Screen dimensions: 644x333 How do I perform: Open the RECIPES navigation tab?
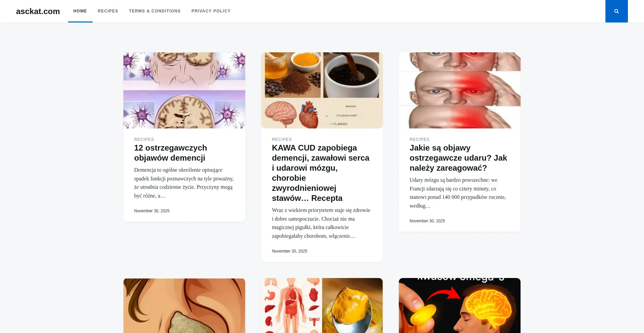[108, 11]
